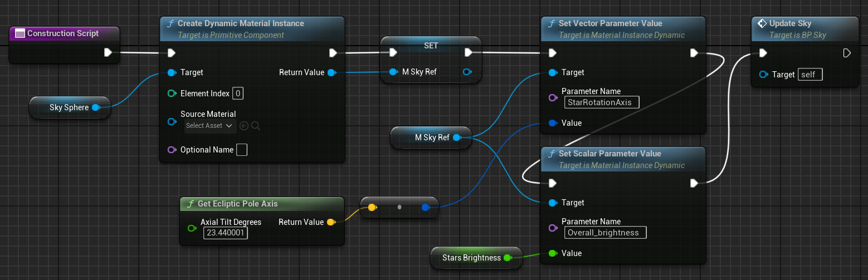Image resolution: width=868 pixels, height=280 pixels.
Task: Click the Sky Sphere variable output pin
Action: [x=96, y=107]
